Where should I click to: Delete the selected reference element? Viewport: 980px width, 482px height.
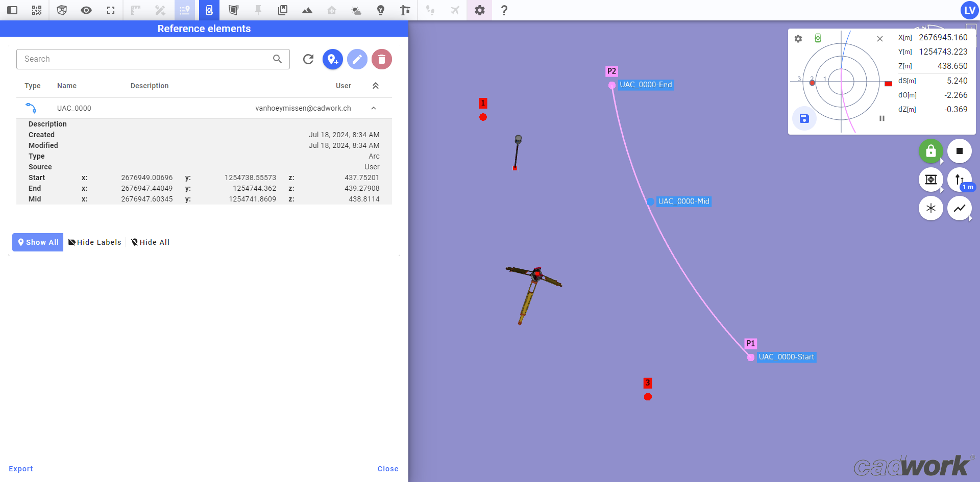click(x=381, y=59)
